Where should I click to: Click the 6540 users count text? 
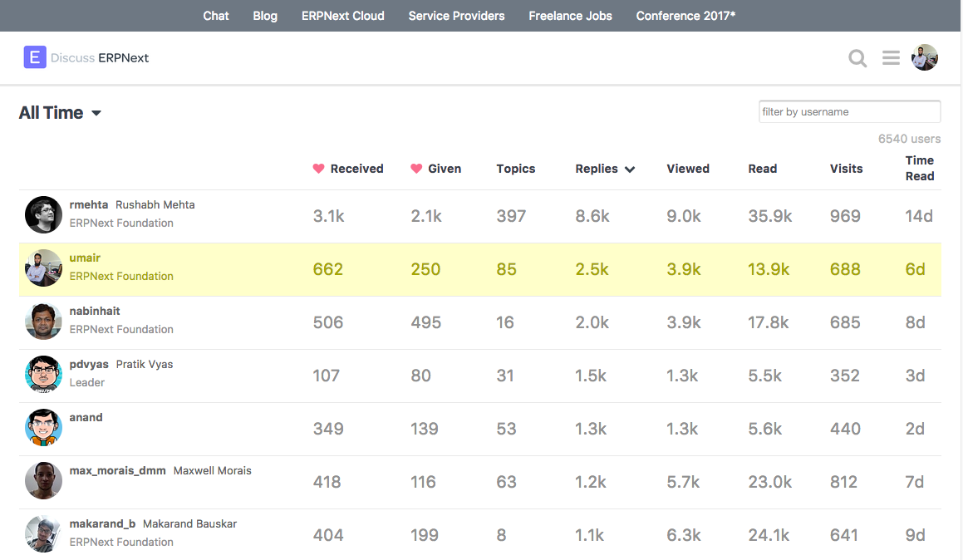[909, 139]
